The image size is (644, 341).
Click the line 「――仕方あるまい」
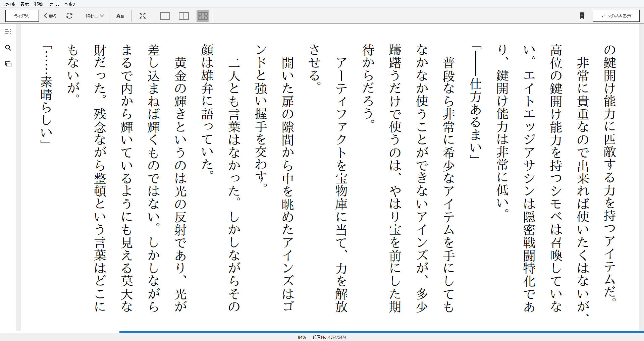[x=476, y=102]
